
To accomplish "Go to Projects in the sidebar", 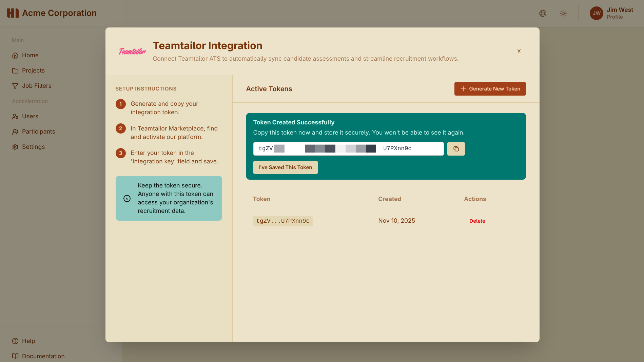I will click(33, 71).
